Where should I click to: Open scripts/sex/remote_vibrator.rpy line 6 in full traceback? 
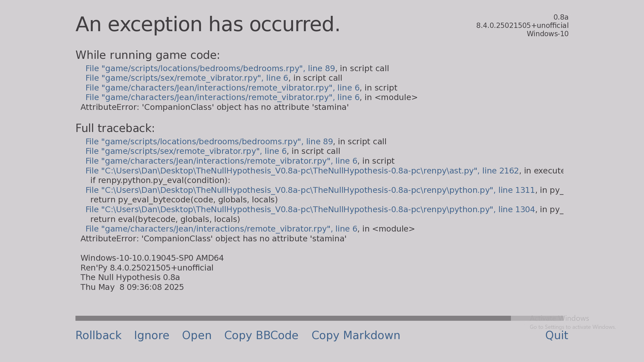click(186, 151)
